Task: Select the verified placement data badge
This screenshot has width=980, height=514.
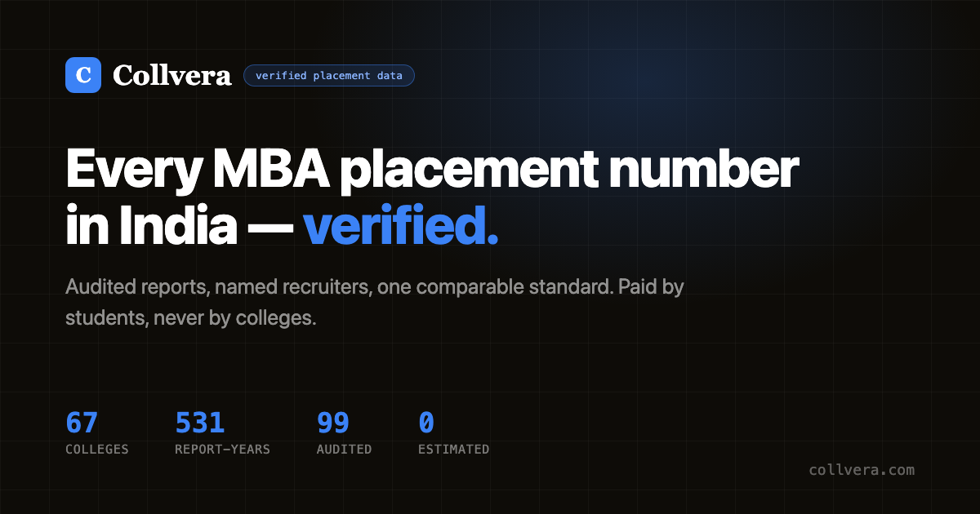Action: (329, 76)
